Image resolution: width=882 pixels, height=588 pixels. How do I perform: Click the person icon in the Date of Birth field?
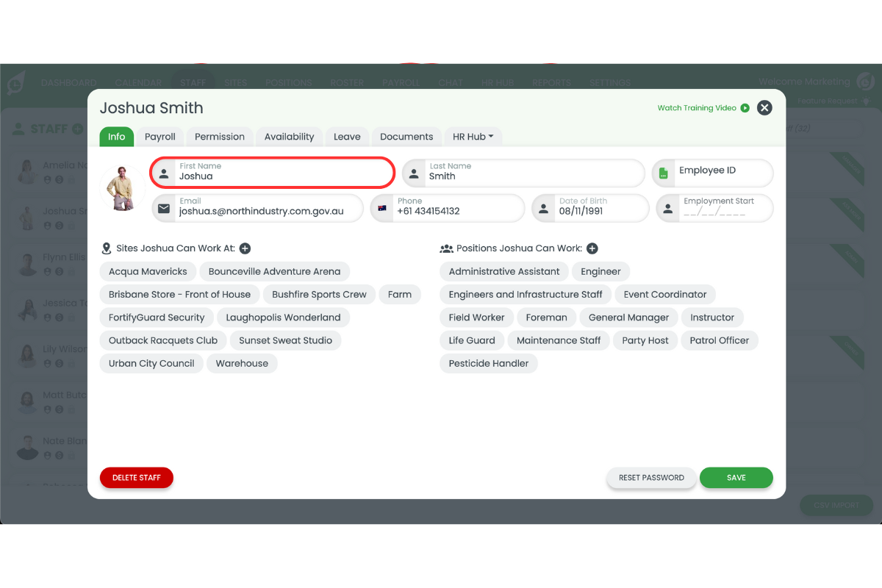543,208
